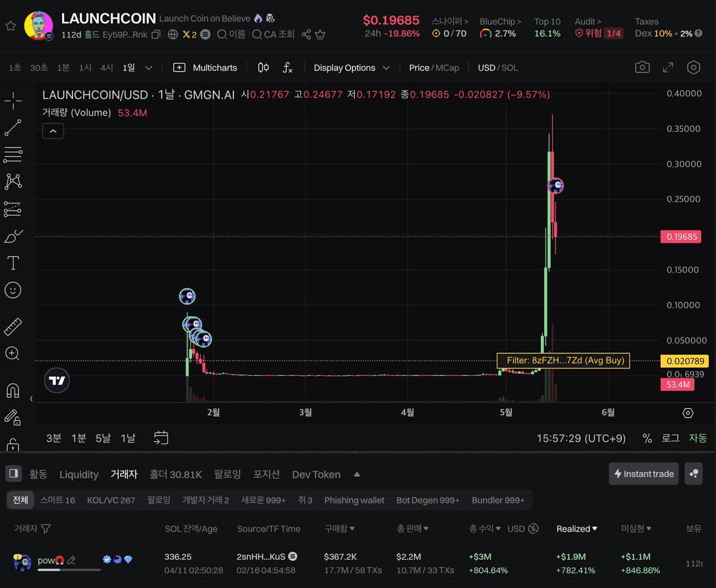Open trader pow's profile
The image size is (716, 588).
[46, 560]
